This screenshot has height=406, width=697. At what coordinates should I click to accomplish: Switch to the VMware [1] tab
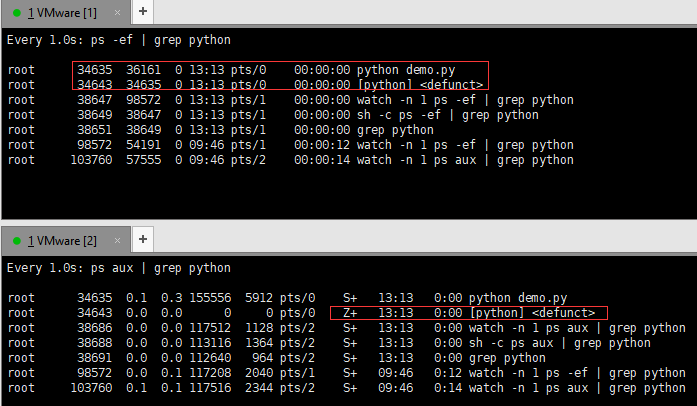coord(68,11)
